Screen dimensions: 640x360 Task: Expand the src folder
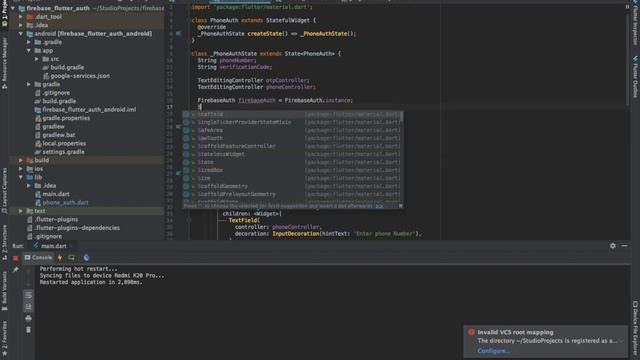click(37, 59)
